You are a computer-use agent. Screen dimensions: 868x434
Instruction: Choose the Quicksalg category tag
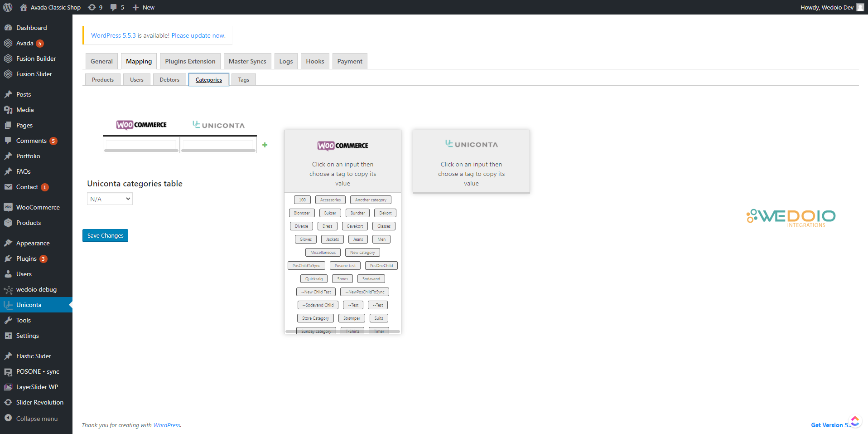click(314, 279)
